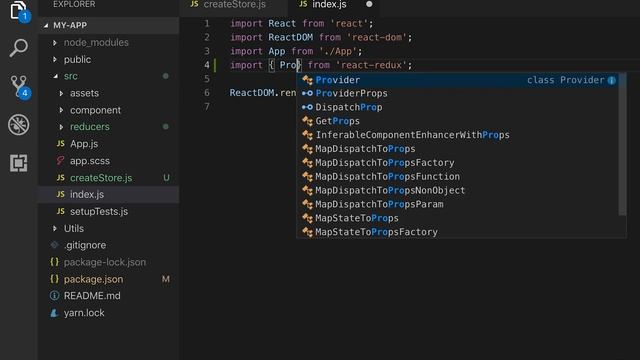Viewport: 640px width, 360px height.
Task: Expand the assets folder
Action: click(x=61, y=93)
